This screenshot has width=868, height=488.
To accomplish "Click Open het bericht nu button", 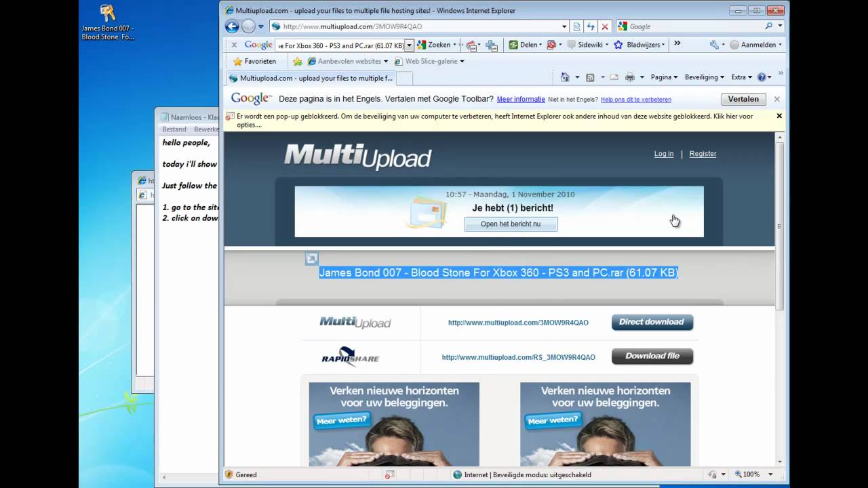I will point(511,224).
